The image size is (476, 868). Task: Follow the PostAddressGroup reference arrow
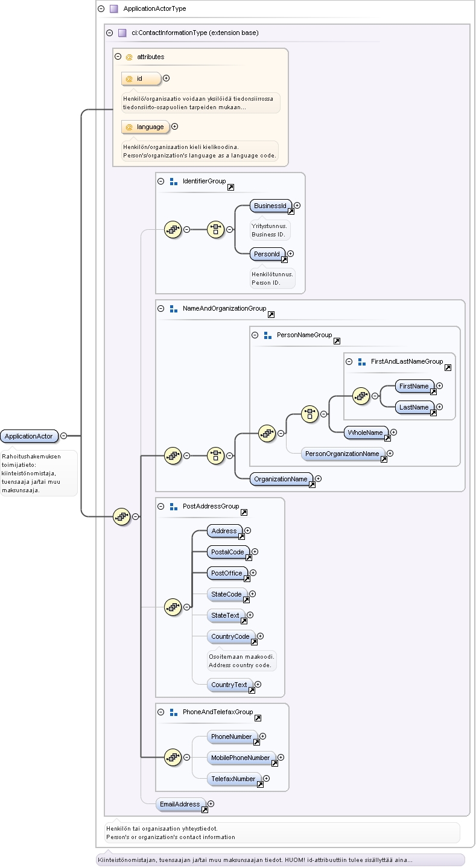pyautogui.click(x=244, y=513)
